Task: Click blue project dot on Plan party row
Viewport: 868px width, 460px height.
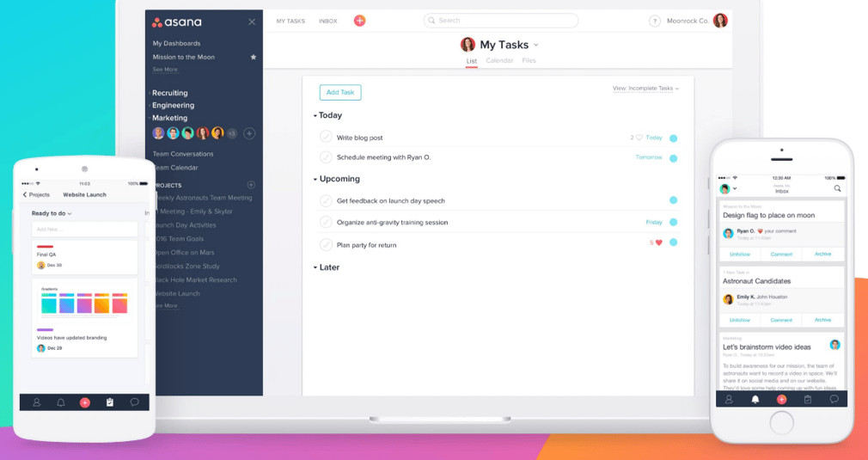Action: [673, 242]
